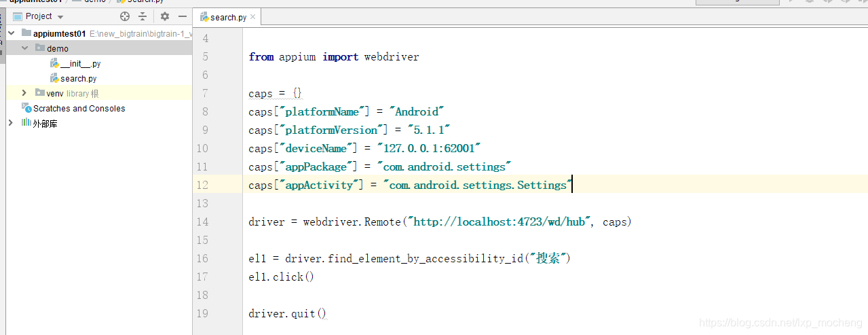Image resolution: width=868 pixels, height=335 pixels.
Task: Click gutter line number 19
Action: pos(202,313)
